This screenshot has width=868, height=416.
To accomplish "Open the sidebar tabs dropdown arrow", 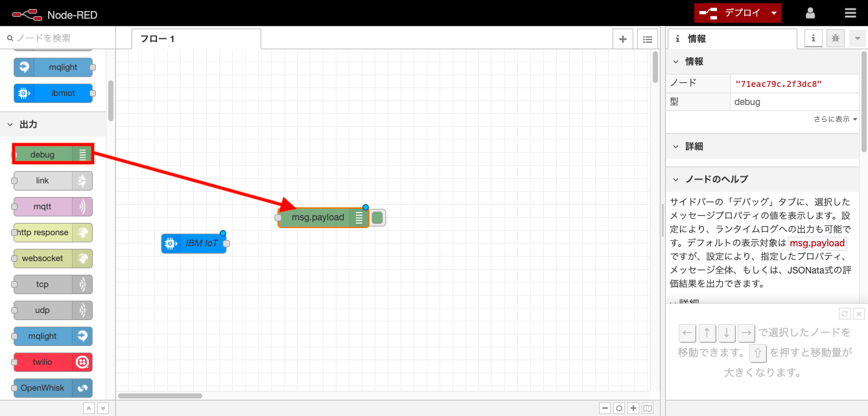I will click(x=857, y=38).
